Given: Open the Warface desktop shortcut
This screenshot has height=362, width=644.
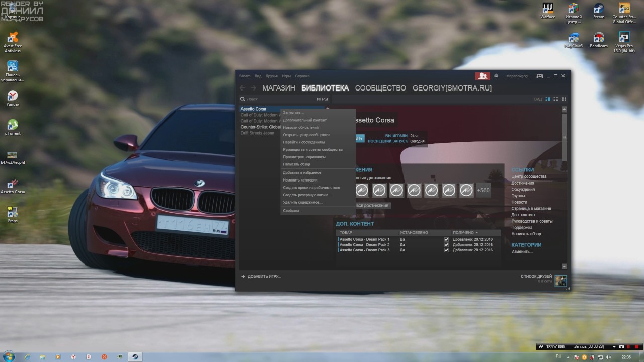Looking at the screenshot, I should pyautogui.click(x=548, y=11).
